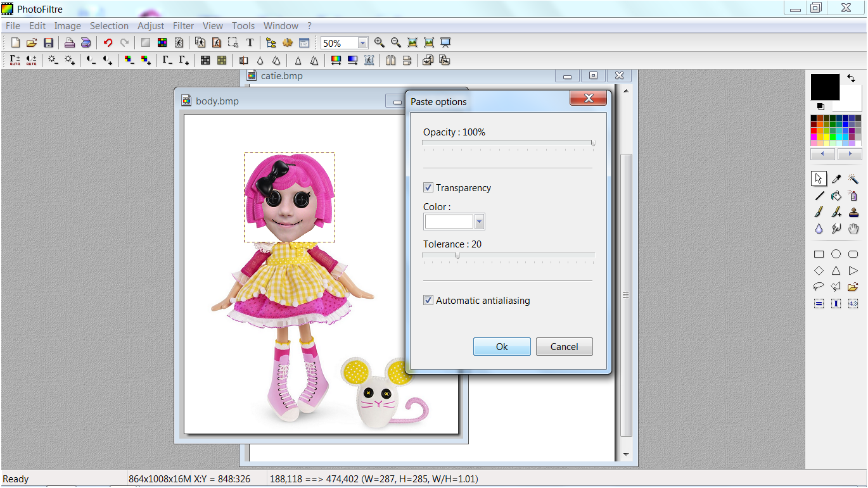Click the catie.bmp window vertical scrollbar

626,272
